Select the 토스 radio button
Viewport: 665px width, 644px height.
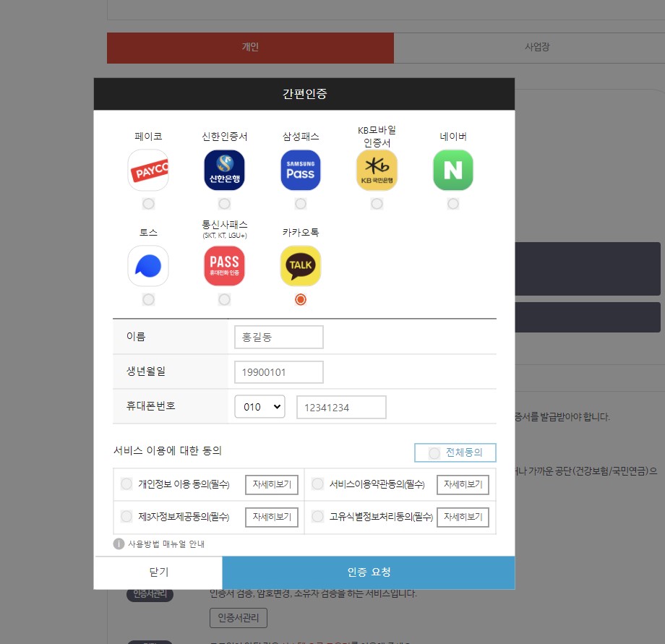[148, 300]
